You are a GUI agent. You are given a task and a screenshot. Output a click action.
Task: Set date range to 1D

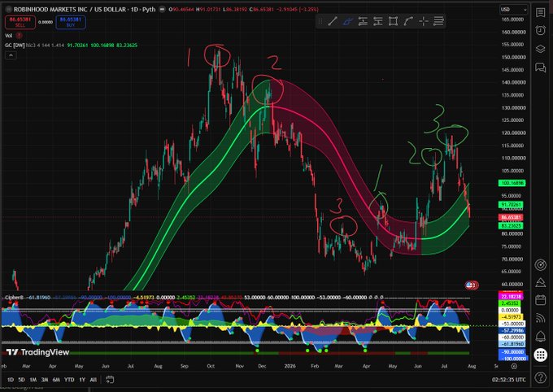[x=11, y=380]
